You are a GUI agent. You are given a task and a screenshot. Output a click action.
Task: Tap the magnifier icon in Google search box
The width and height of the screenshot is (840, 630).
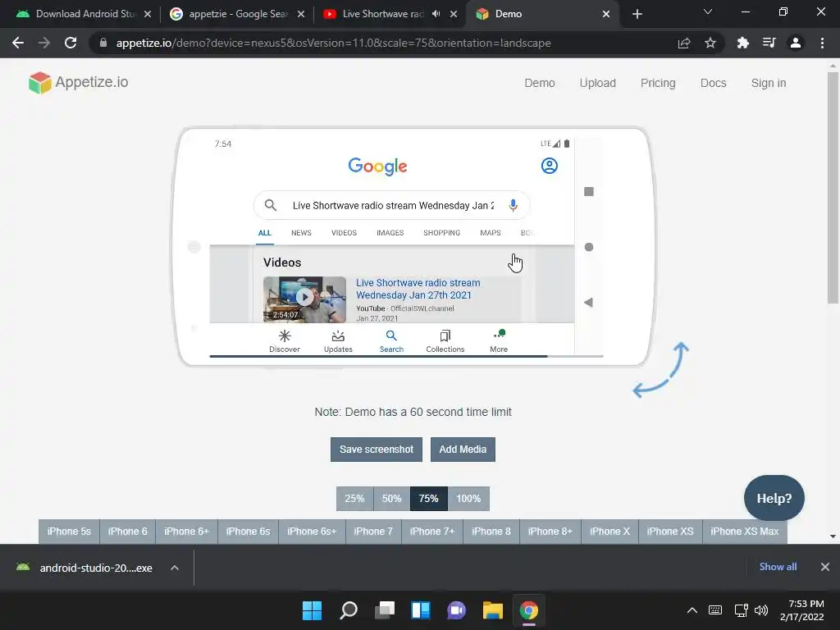click(271, 205)
